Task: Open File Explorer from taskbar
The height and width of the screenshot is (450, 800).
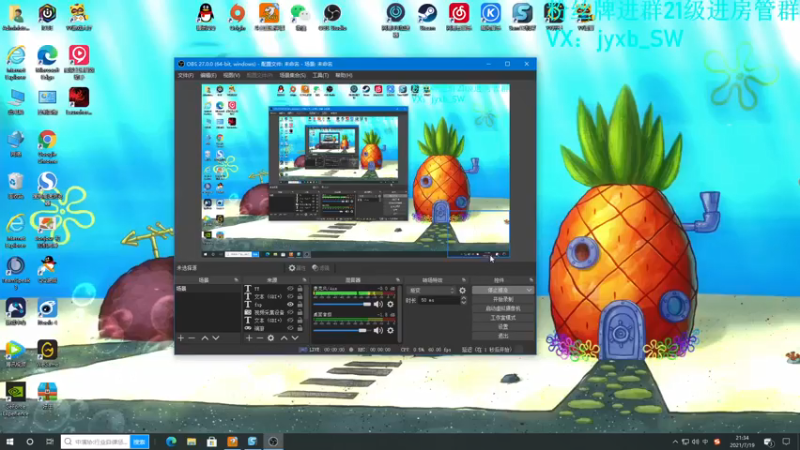Action: point(191,441)
